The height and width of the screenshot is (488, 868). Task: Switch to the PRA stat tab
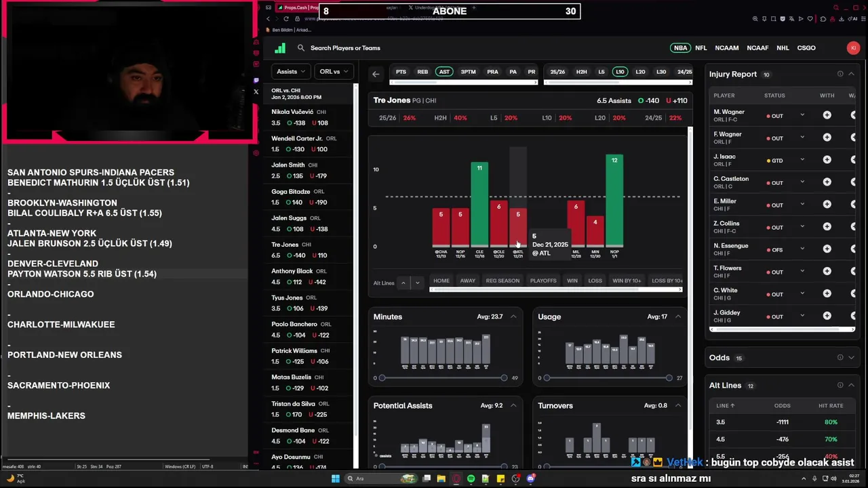point(492,72)
